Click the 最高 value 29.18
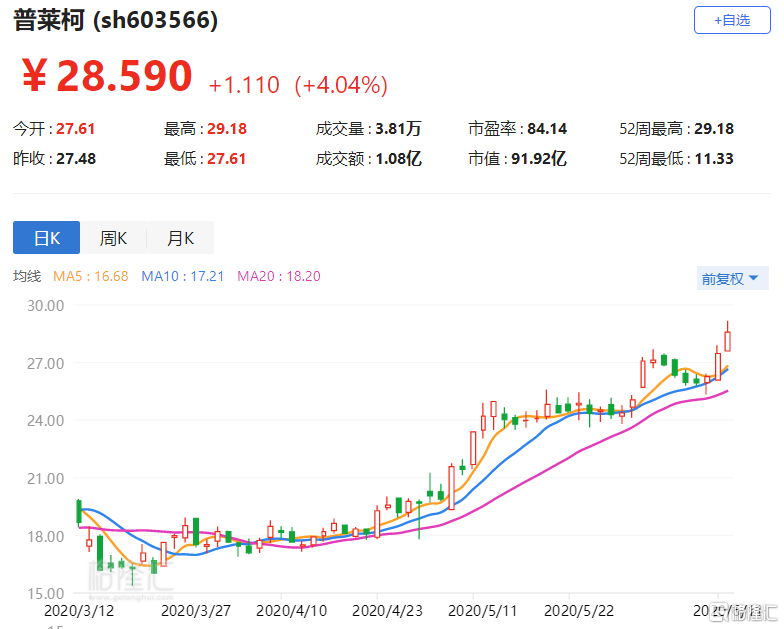 point(227,128)
